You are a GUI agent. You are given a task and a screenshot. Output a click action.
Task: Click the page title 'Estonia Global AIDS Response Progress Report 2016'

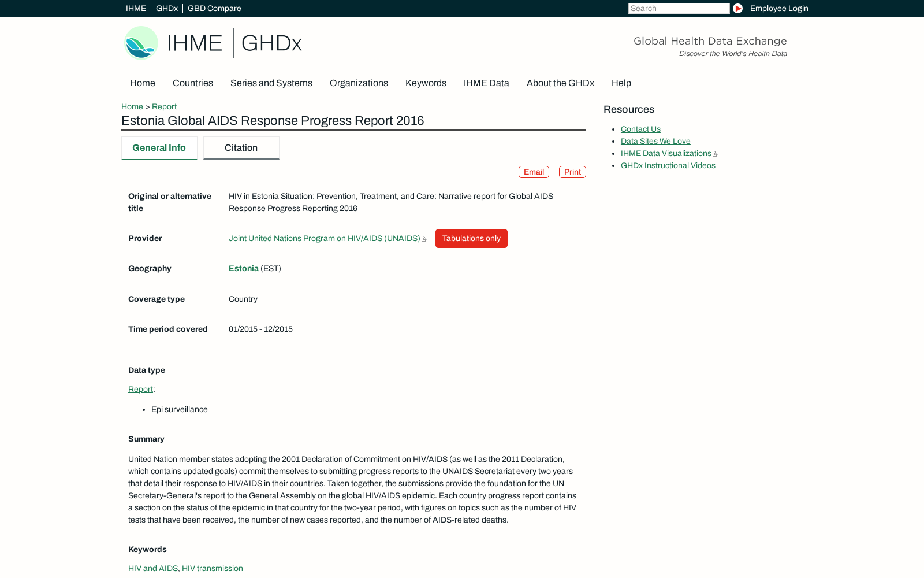pyautogui.click(x=273, y=121)
